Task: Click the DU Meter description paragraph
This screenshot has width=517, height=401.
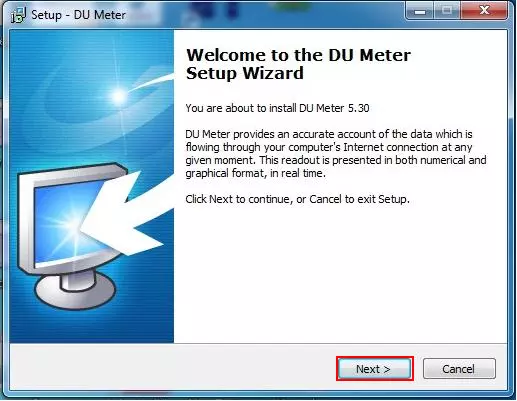Action: point(336,154)
